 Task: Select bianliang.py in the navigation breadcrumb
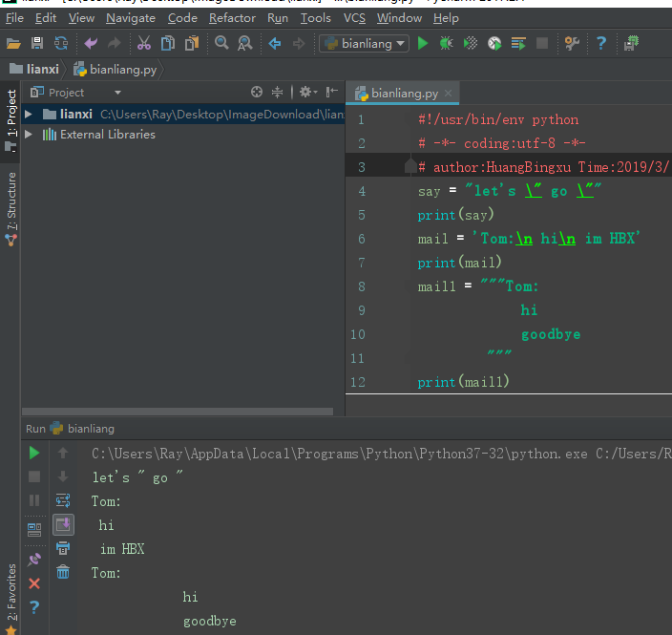tap(115, 70)
